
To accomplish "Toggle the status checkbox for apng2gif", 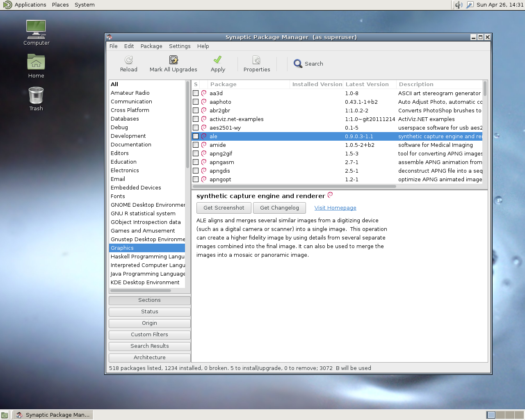I will (196, 153).
